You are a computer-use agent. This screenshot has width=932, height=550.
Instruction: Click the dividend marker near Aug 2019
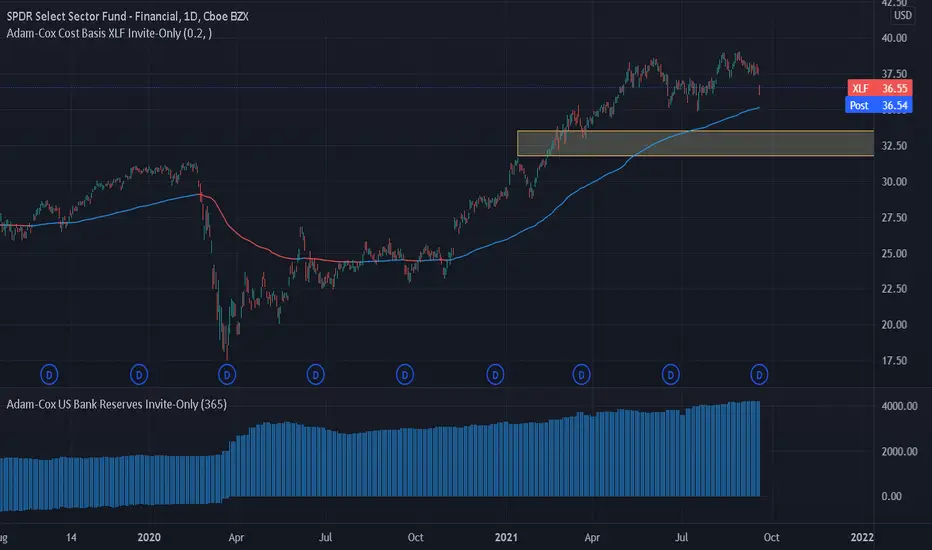[x=49, y=375]
